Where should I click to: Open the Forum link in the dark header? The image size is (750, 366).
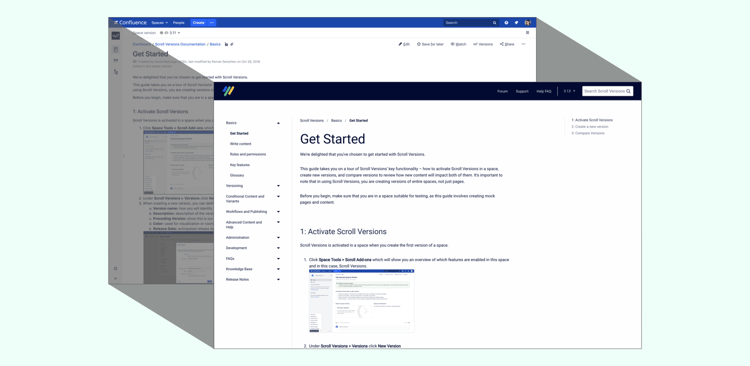(502, 91)
